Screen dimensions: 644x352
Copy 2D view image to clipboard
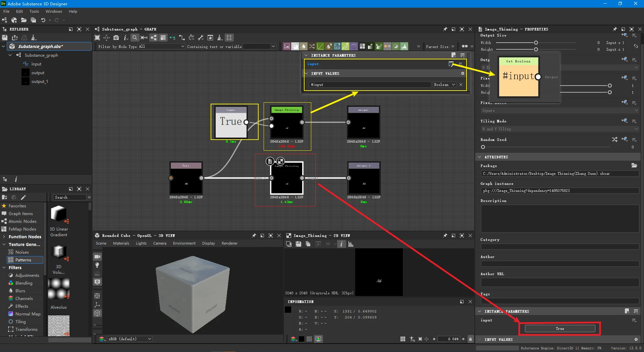[x=308, y=244]
